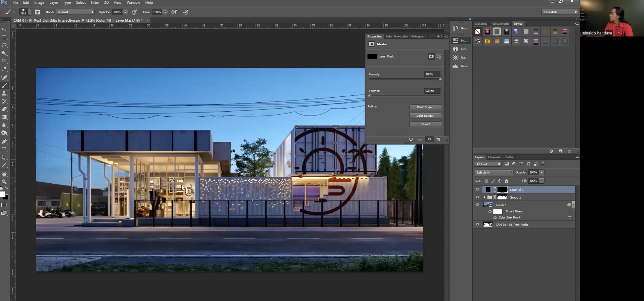Switch to the Histogram tab
644x301 pixels.
[x=418, y=36]
